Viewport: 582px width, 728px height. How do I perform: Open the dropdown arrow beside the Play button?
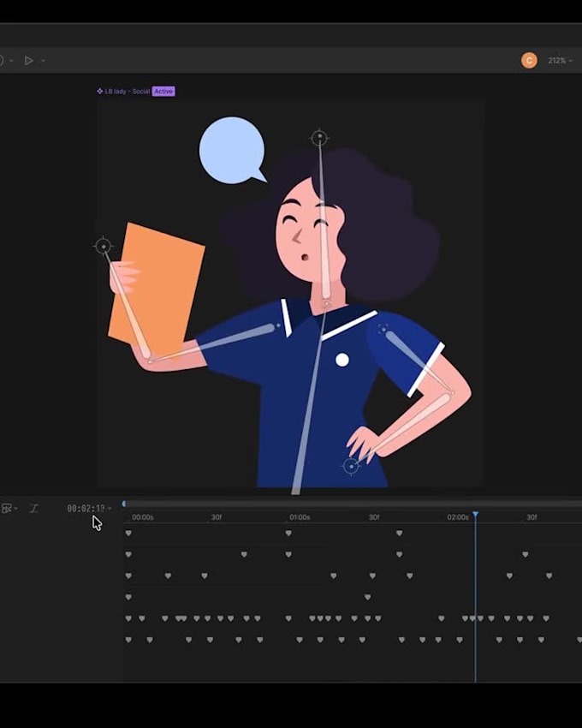[x=43, y=61]
